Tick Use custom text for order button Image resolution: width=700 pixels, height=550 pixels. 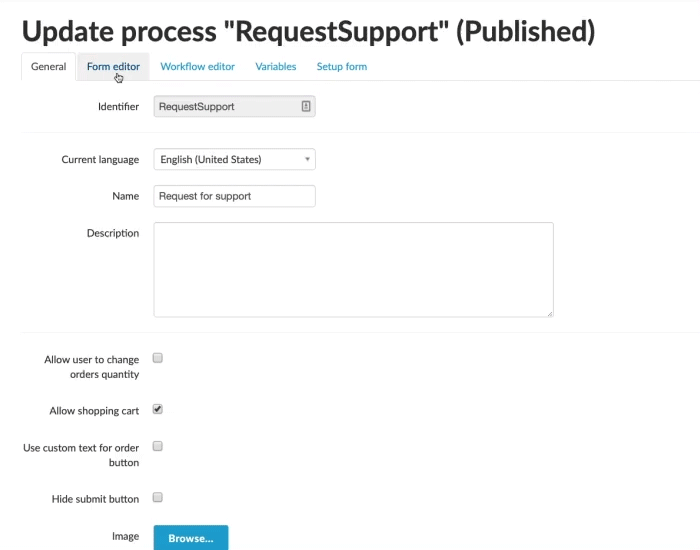click(158, 447)
